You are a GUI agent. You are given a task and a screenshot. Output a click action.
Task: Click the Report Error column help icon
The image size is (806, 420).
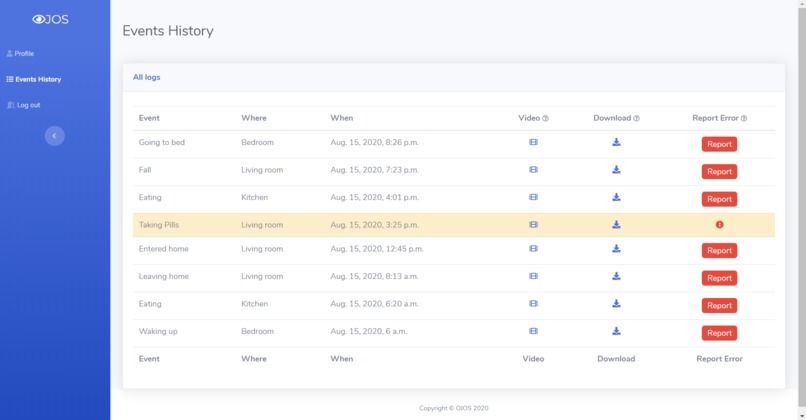click(744, 118)
